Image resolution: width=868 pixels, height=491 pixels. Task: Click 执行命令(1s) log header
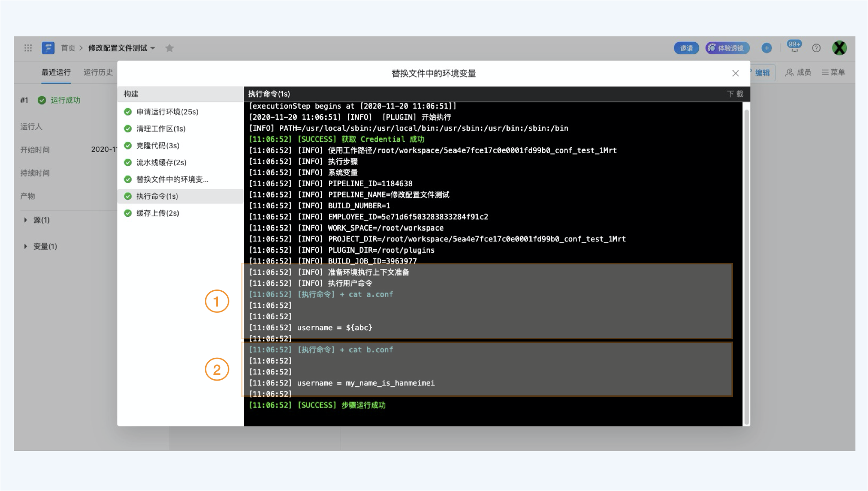click(x=269, y=94)
